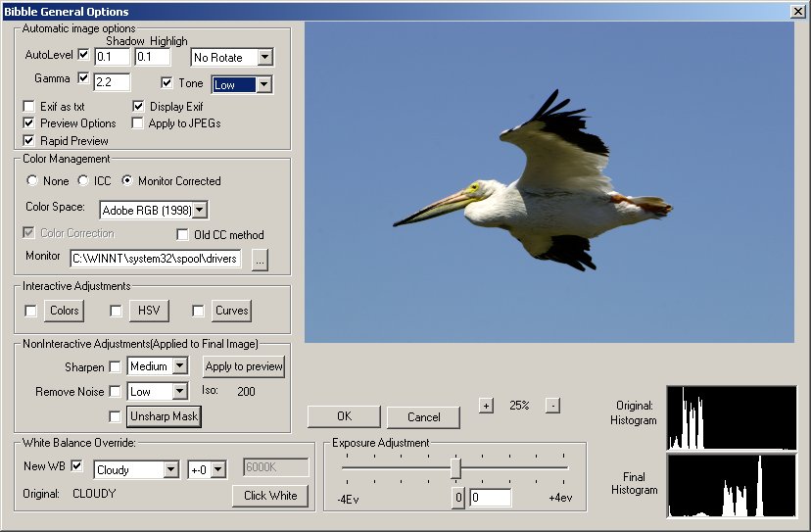This screenshot has width=811, height=532.
Task: Open the Colors adjustment dialog
Action: pyautogui.click(x=64, y=311)
